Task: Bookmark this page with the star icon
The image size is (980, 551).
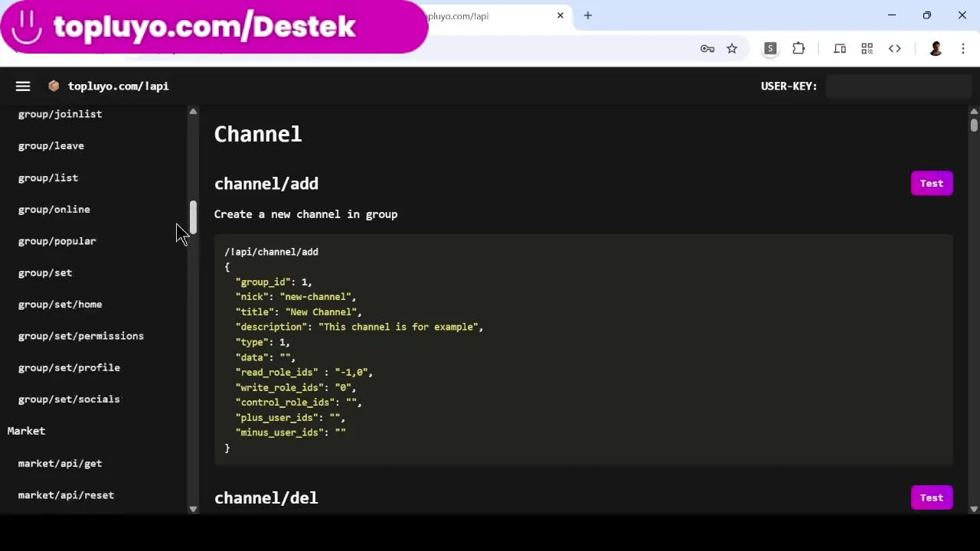Action: tap(732, 49)
